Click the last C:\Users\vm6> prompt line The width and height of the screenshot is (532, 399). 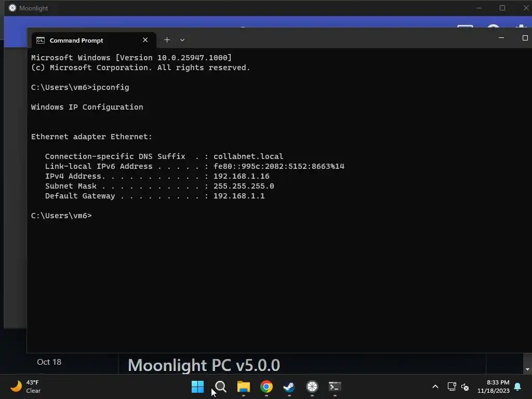coord(61,216)
